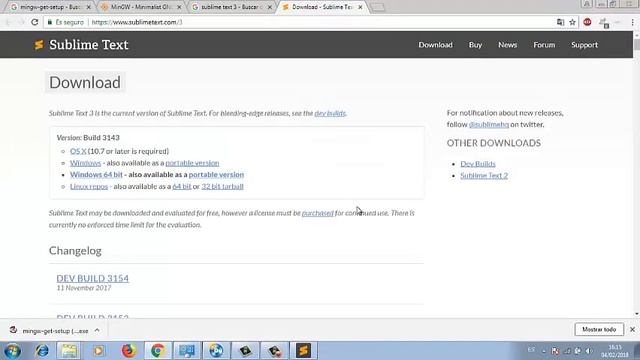Reload the page with the refresh icon
Viewport: 640px width, 360px height.
tap(35, 22)
